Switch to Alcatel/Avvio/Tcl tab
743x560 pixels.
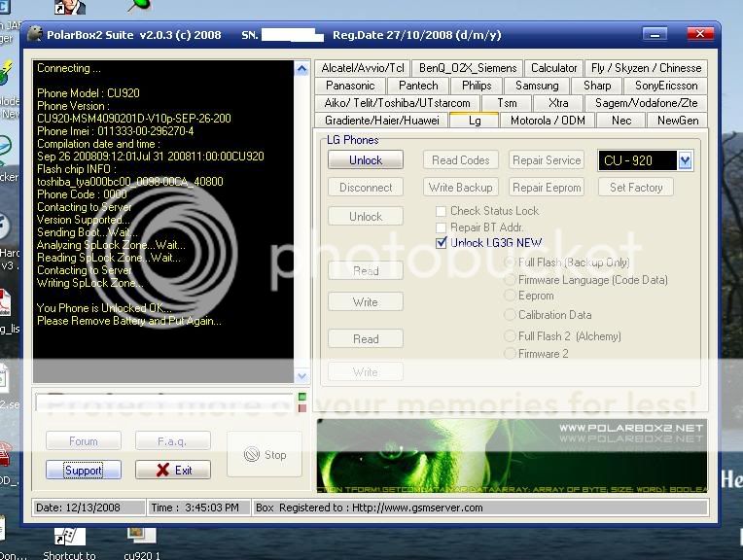pyautogui.click(x=363, y=68)
